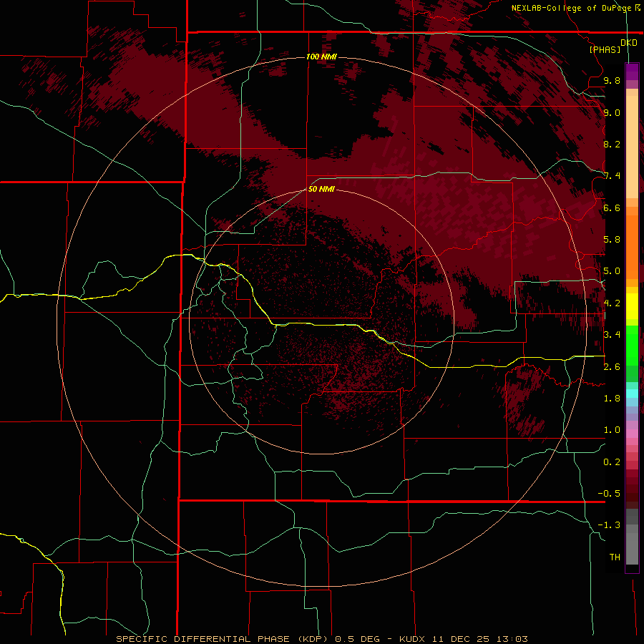The image size is (644, 644).
Task: Click the 9.8 value on color scale
Action: (x=612, y=80)
